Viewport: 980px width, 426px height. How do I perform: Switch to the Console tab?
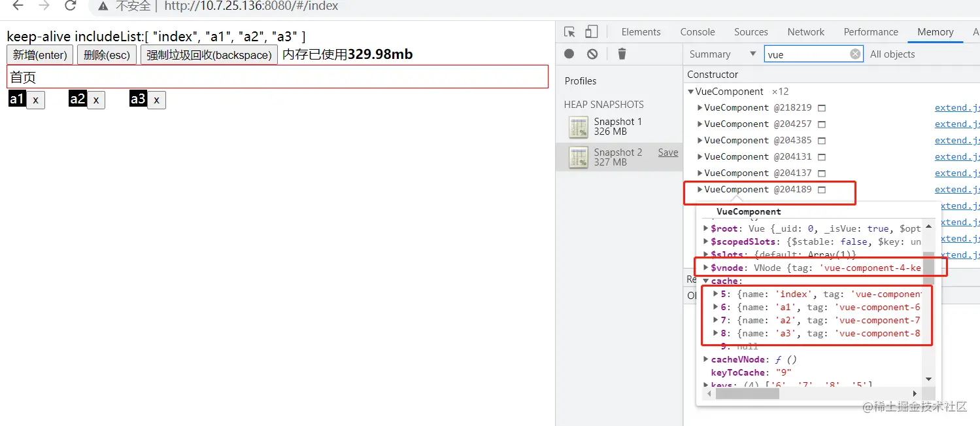pyautogui.click(x=698, y=32)
